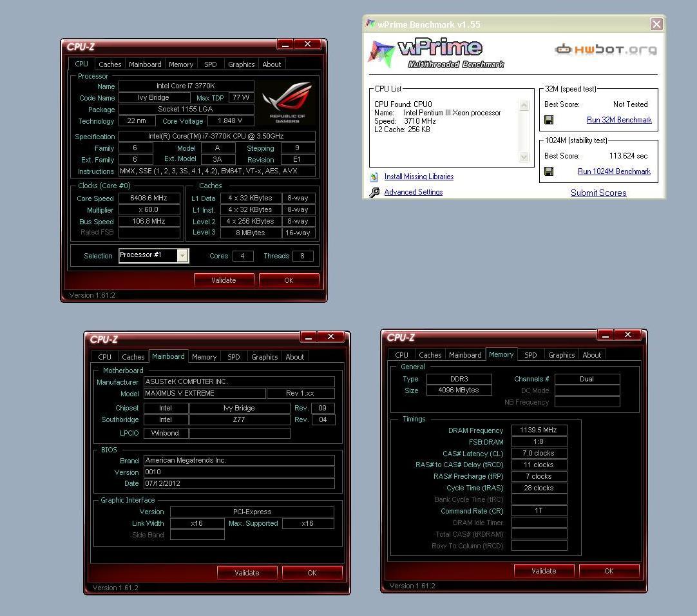Click the Southbridge value Z77
Image resolution: width=697 pixels, height=616 pixels.
239,419
